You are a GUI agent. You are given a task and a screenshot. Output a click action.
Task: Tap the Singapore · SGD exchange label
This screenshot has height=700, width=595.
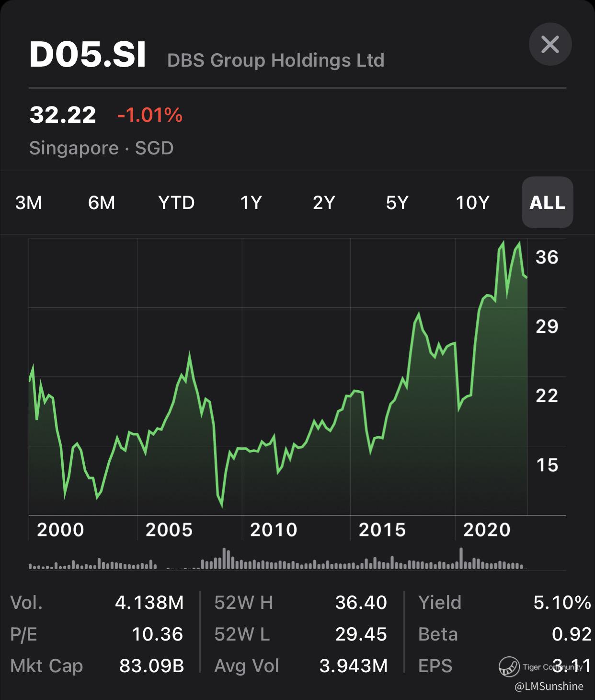coord(101,148)
